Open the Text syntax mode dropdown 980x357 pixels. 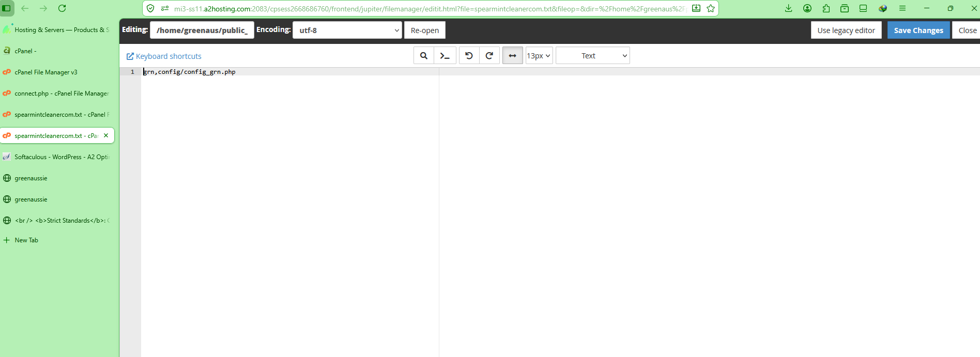[592, 56]
